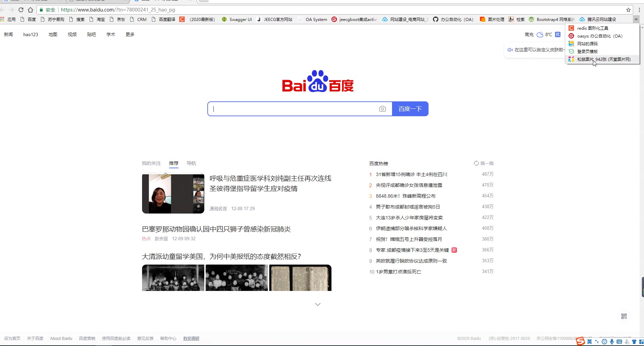This screenshot has width=644, height=346.
Task: Open the GitHub 办公自动化 (OA) bookmark
Action: tap(453, 19)
